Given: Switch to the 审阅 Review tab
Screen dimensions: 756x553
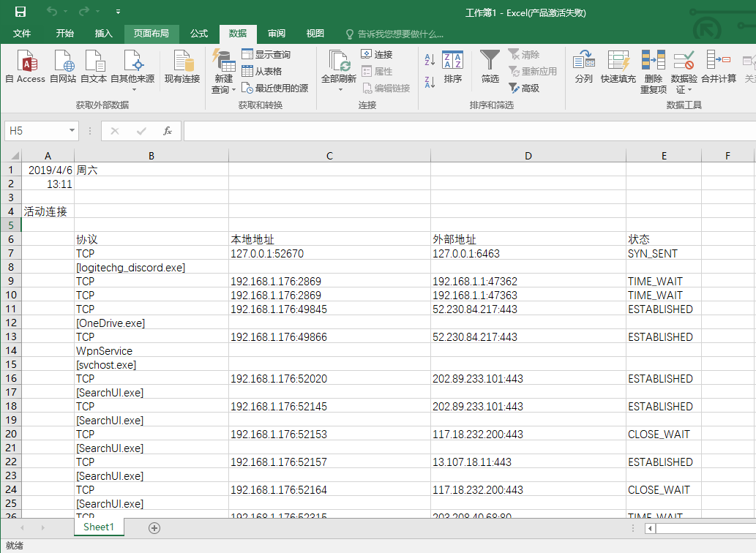Looking at the screenshot, I should tap(276, 33).
